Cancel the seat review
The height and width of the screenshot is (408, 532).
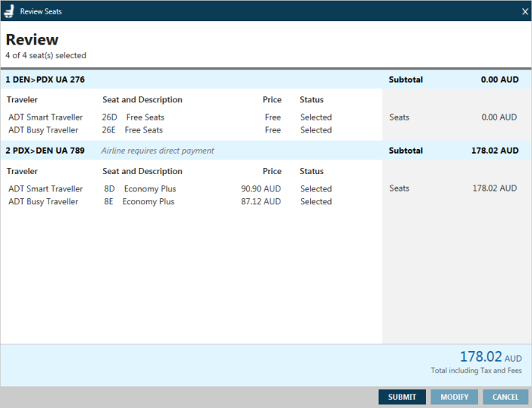coord(505,397)
